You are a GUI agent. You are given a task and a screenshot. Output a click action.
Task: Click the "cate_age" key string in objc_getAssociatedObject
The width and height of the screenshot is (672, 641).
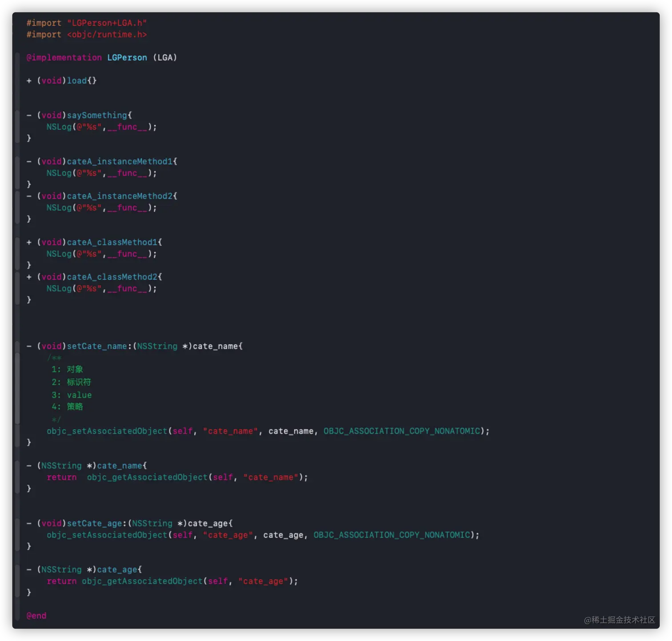coord(263,581)
